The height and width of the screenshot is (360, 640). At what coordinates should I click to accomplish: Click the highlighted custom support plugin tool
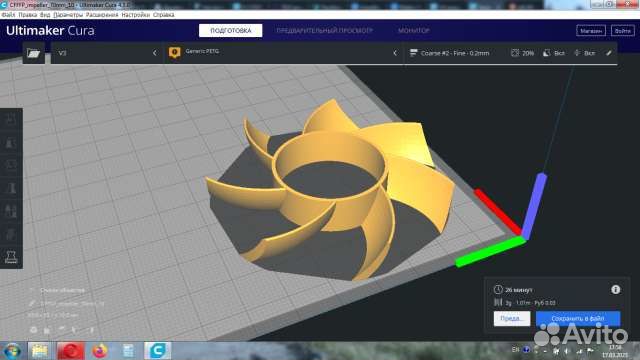pyautogui.click(x=11, y=257)
